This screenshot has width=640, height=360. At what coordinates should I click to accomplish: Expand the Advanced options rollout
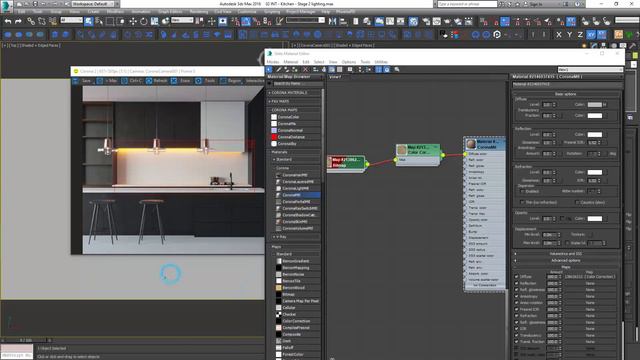(x=566, y=260)
